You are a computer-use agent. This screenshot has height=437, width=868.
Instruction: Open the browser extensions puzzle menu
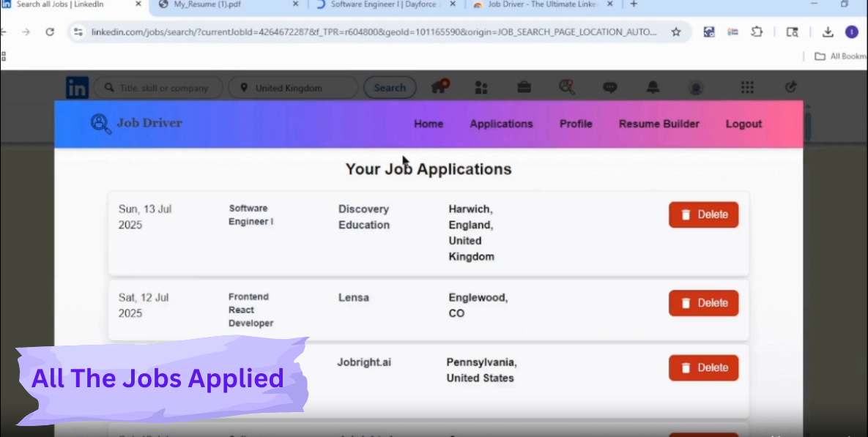click(x=756, y=31)
